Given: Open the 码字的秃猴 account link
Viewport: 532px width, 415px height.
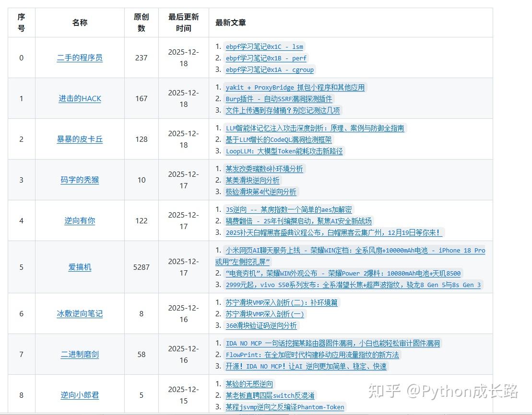Looking at the screenshot, I should [80, 180].
